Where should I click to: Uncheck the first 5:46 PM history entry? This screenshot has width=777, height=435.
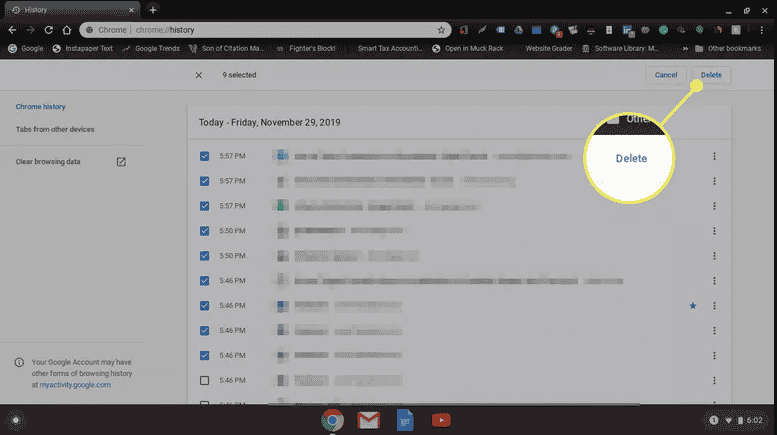204,280
